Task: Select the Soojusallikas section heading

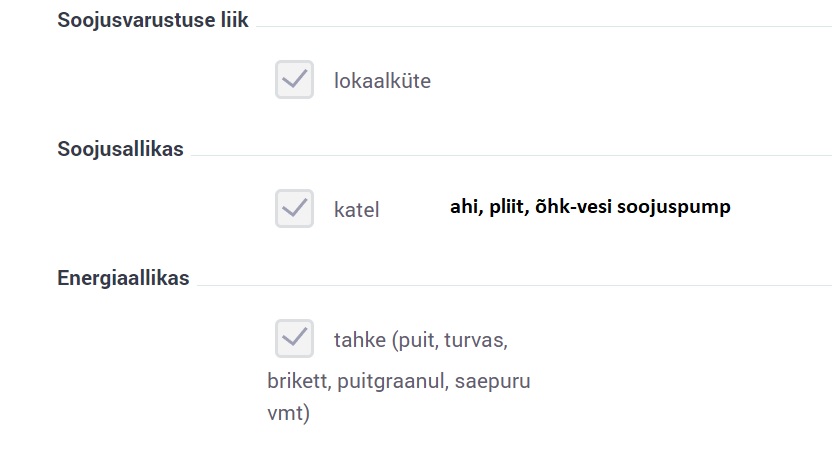Action: tap(120, 149)
